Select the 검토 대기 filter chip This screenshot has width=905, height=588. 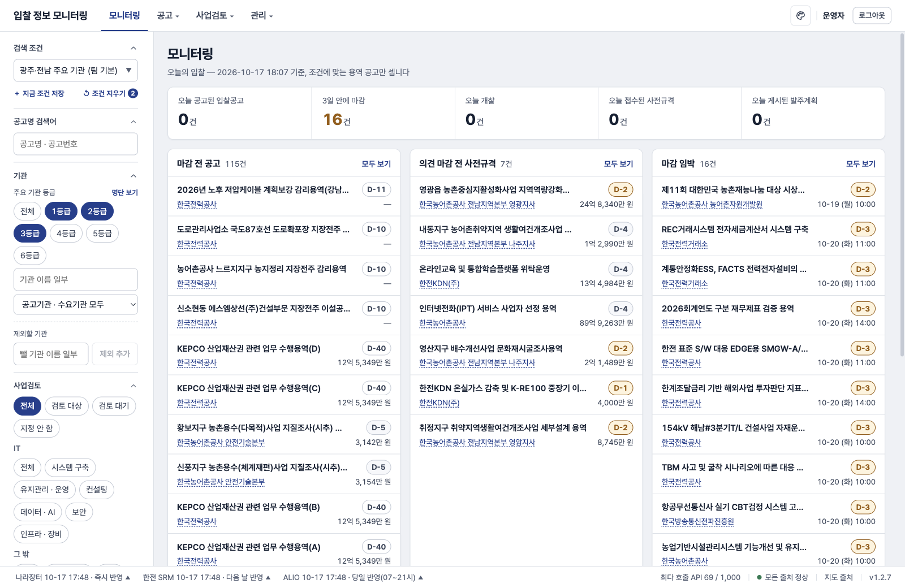click(x=114, y=406)
